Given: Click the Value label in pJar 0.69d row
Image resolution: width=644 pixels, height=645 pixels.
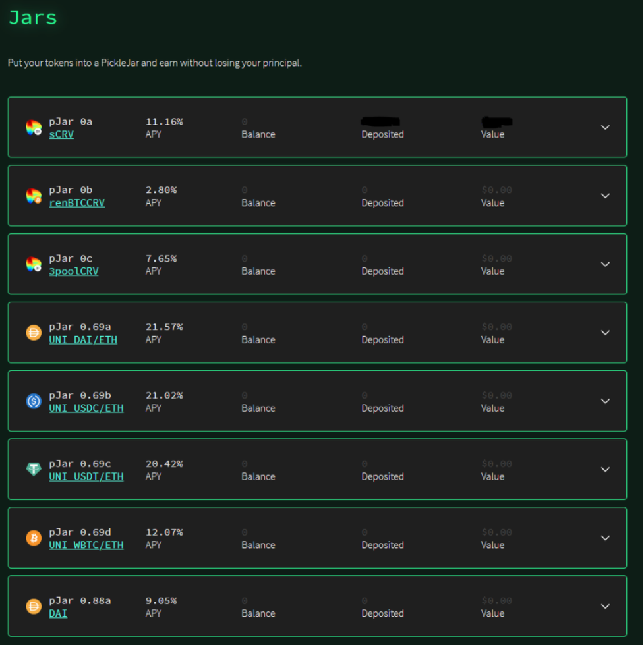Looking at the screenshot, I should tap(492, 545).
